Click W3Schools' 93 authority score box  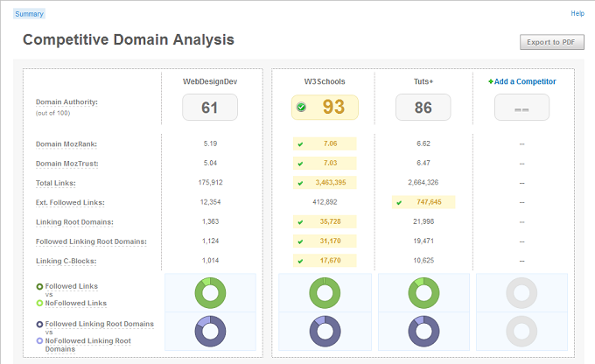pyautogui.click(x=325, y=108)
